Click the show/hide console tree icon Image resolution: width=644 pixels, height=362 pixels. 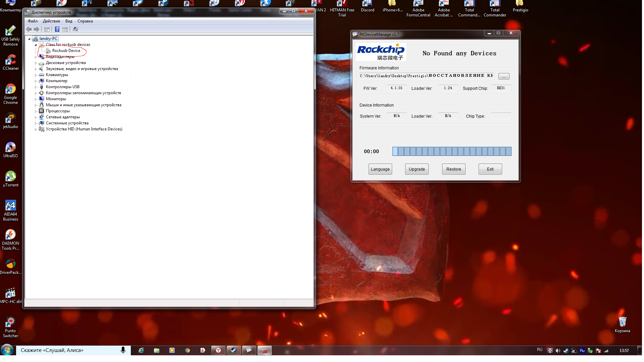click(47, 29)
